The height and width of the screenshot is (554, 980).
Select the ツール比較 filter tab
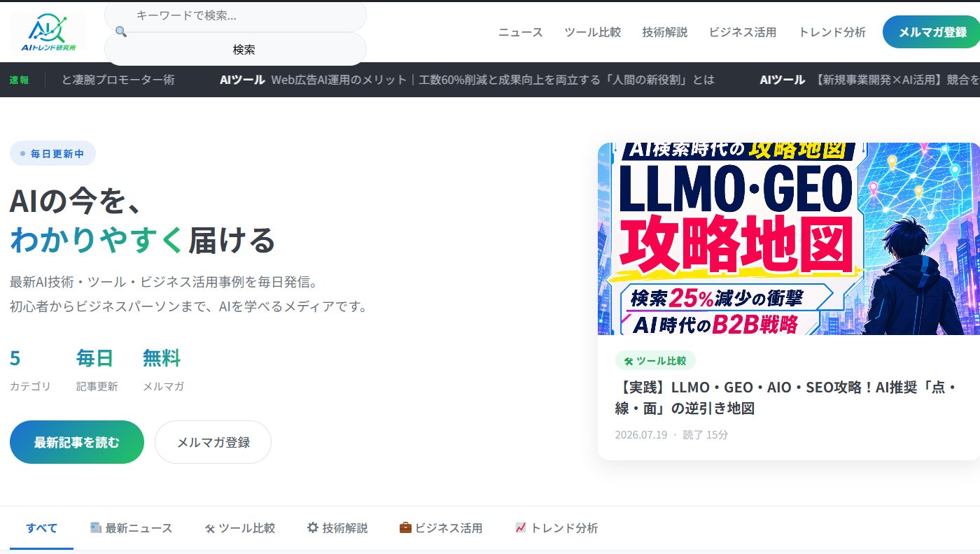point(239,528)
